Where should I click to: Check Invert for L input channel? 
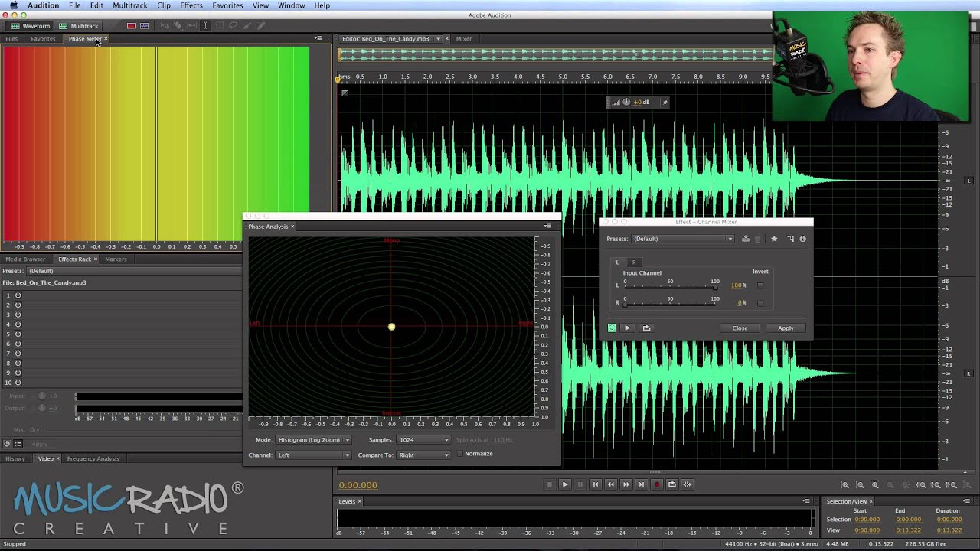click(760, 285)
